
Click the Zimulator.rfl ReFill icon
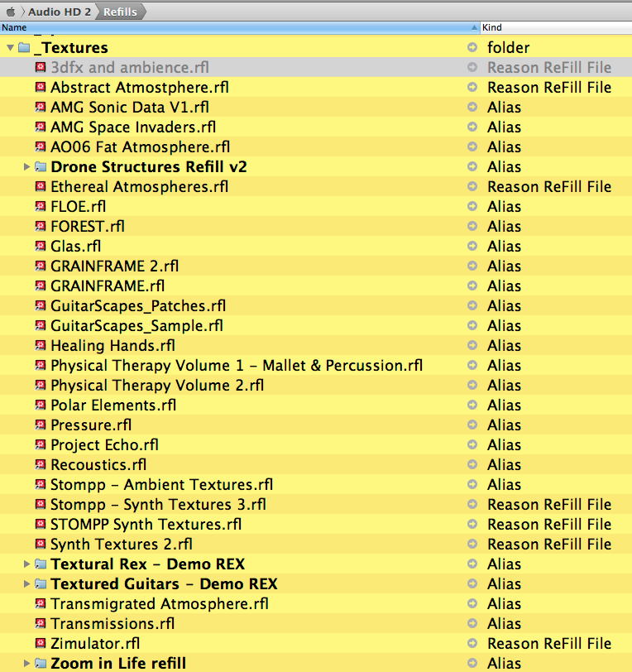[x=41, y=643]
